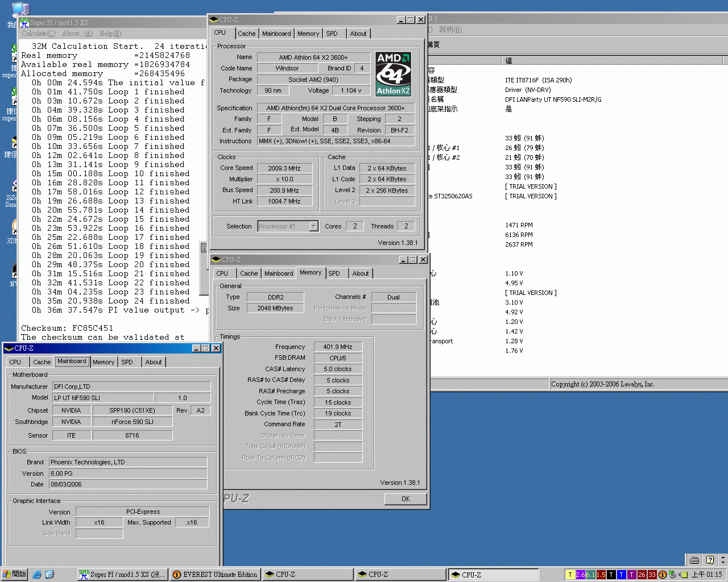Screen dimensions: 728x582
Task: Click the CAS# Latency 5.0 clocks field
Action: (x=338, y=369)
